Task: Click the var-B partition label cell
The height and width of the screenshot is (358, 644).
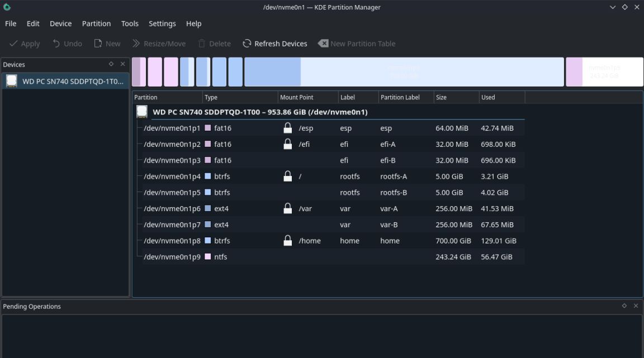Action: point(389,225)
